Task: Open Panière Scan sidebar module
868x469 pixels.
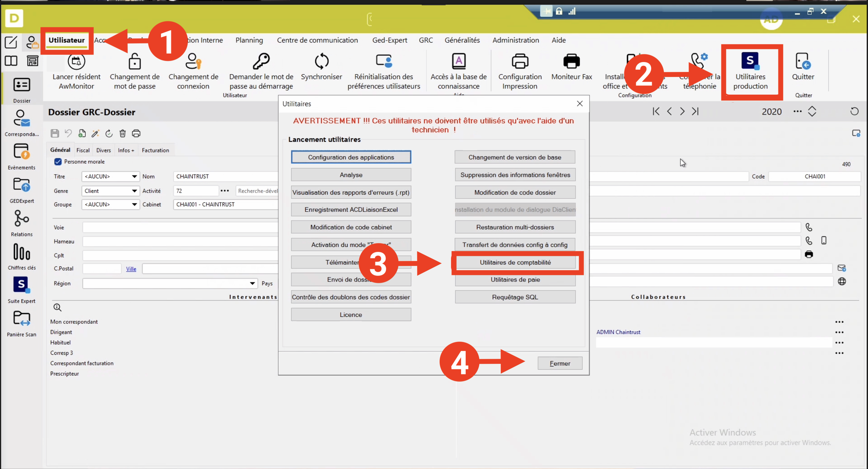Action: pyautogui.click(x=21, y=323)
